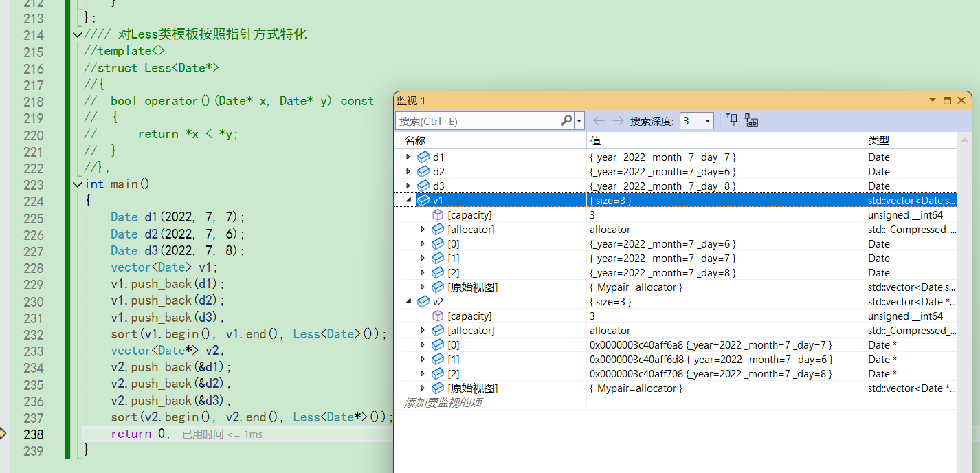
Task: Expand v2's [1] pointer element
Action: point(423,359)
